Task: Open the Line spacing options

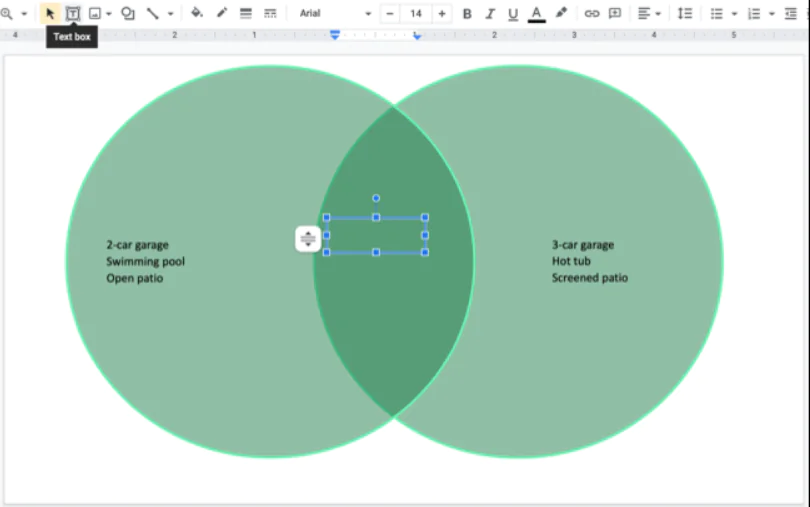Action: (x=684, y=13)
